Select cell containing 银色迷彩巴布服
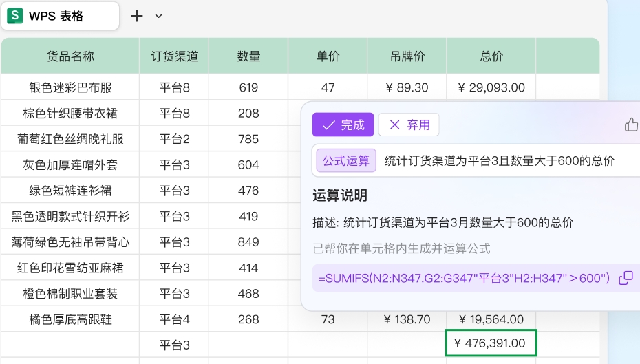 (70, 87)
